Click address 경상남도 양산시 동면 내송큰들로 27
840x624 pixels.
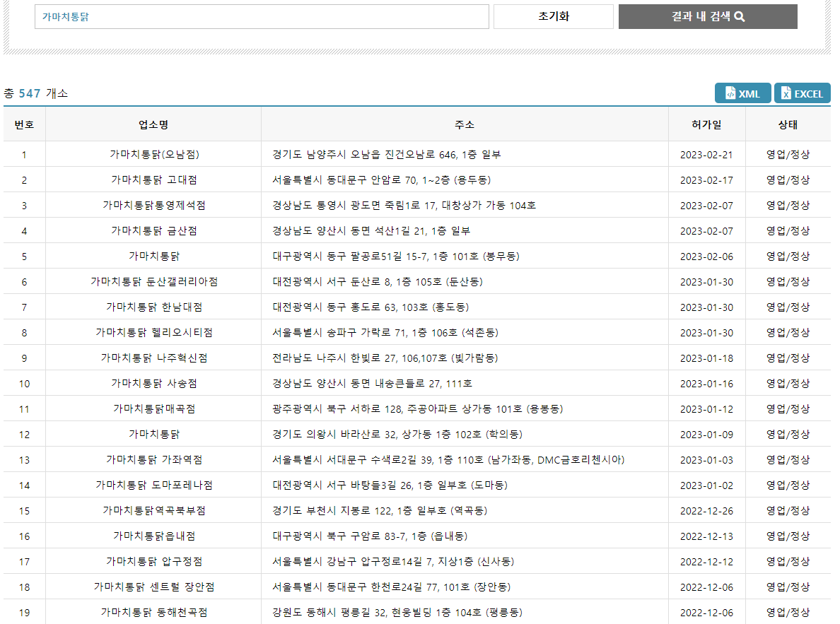pyautogui.click(x=373, y=384)
